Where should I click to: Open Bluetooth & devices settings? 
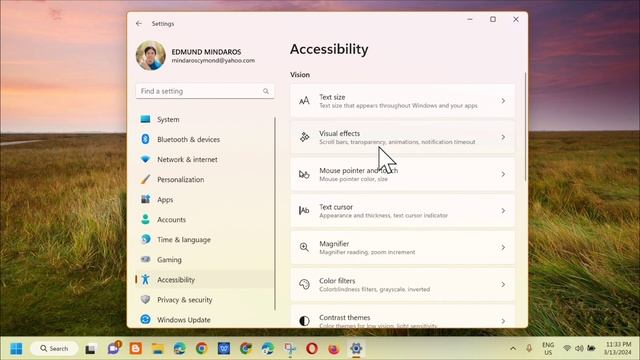pos(205,139)
